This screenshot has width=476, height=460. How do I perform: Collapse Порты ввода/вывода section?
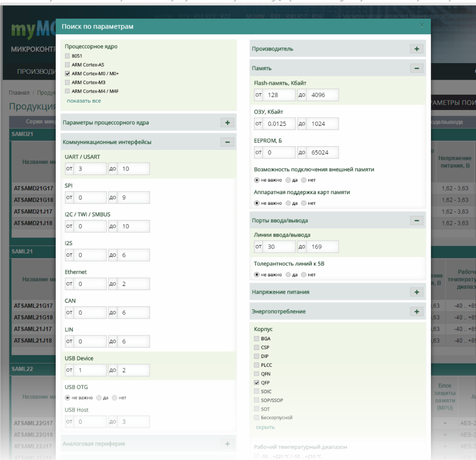(416, 220)
